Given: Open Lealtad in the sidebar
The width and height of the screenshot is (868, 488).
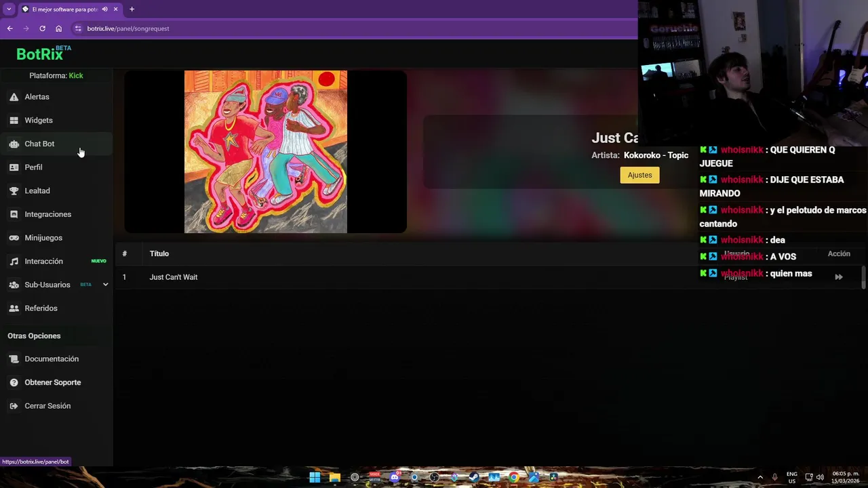Looking at the screenshot, I should click(x=57, y=191).
